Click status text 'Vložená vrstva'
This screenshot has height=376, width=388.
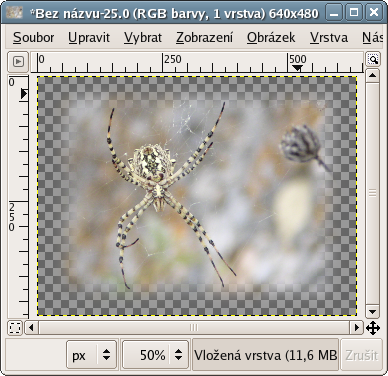click(238, 355)
